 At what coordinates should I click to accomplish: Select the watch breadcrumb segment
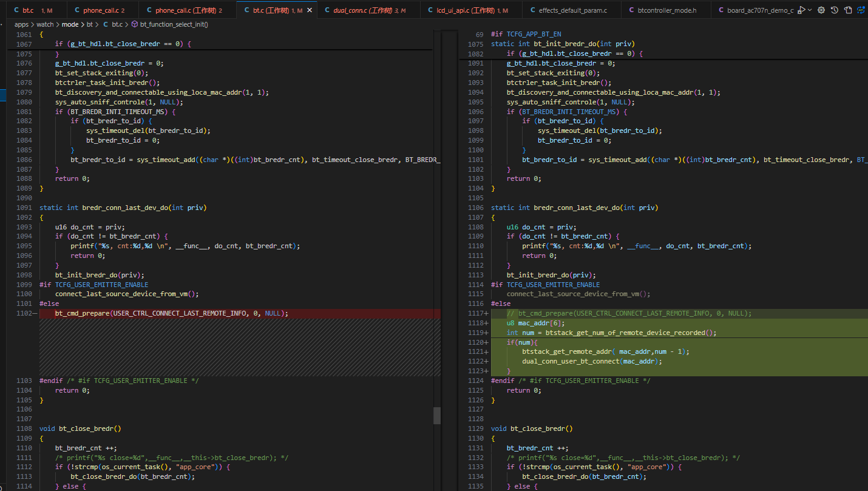tap(45, 24)
